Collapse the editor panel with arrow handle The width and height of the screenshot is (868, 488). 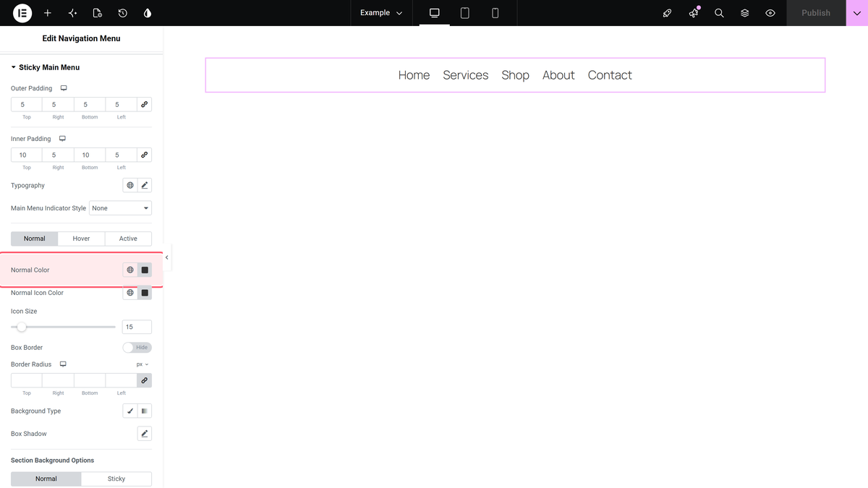(167, 257)
